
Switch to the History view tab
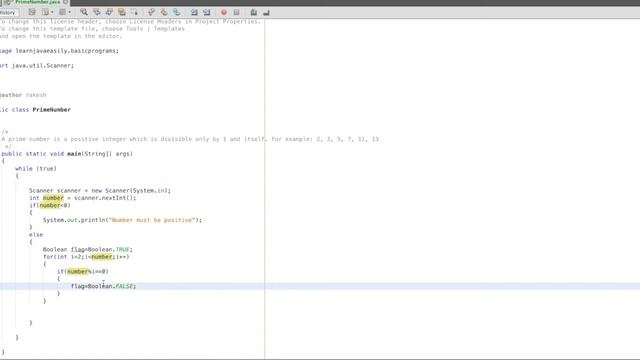coord(8,13)
